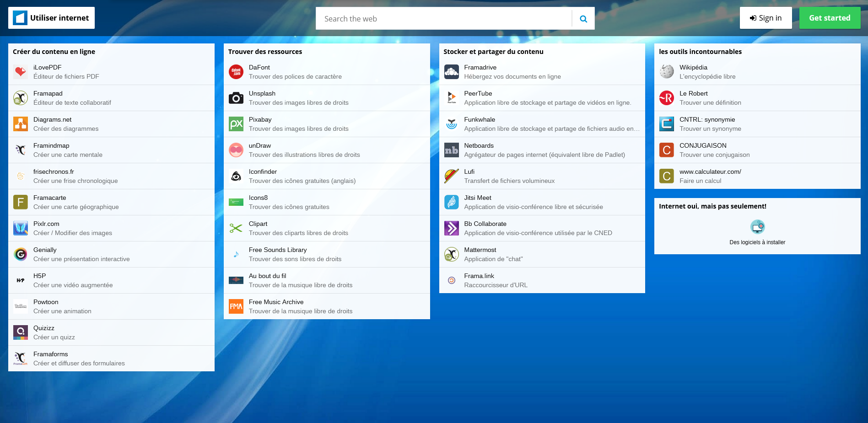This screenshot has height=423, width=868.
Task: Click 'Trouver des polices de caractère' text
Action: tap(295, 77)
